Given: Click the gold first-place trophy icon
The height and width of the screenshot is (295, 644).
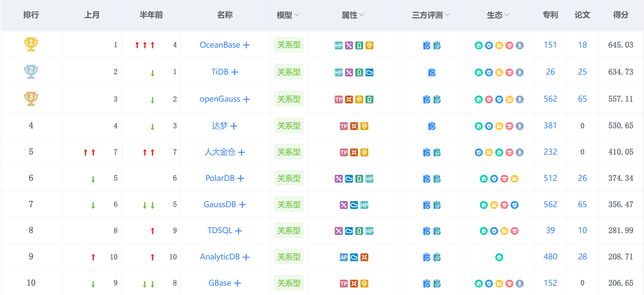Looking at the screenshot, I should [31, 44].
